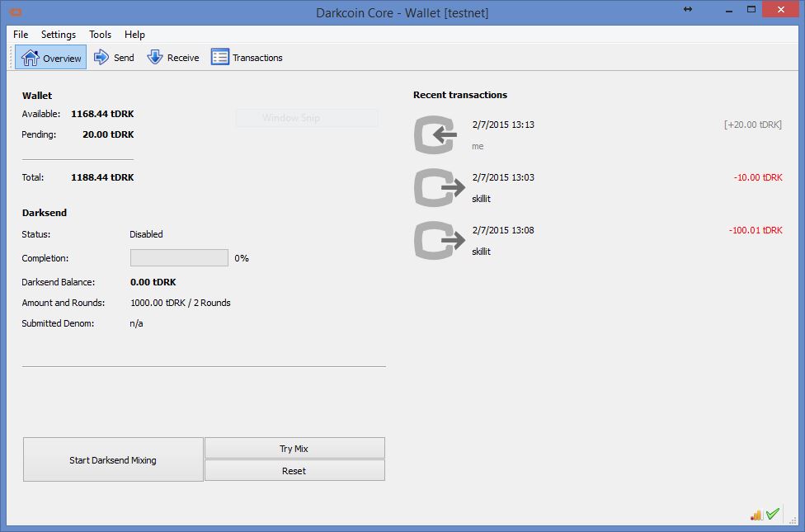Click the Darksend completion progress bar
Viewport: 805px width, 532px height.
coord(179,258)
